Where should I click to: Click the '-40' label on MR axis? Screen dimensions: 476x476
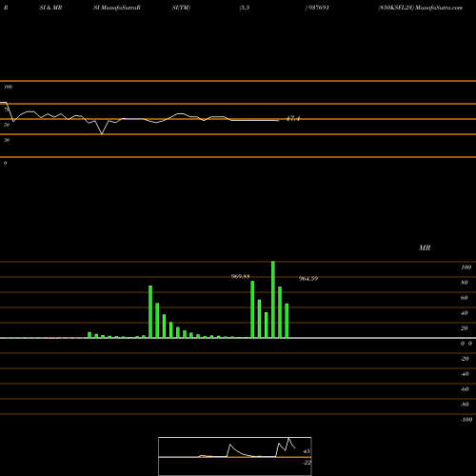(x=465, y=374)
